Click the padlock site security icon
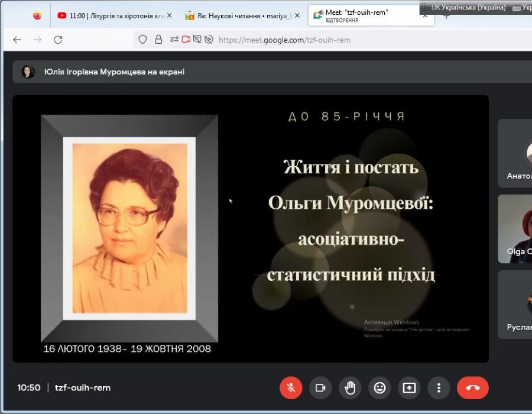The width and height of the screenshot is (532, 414). point(158,40)
